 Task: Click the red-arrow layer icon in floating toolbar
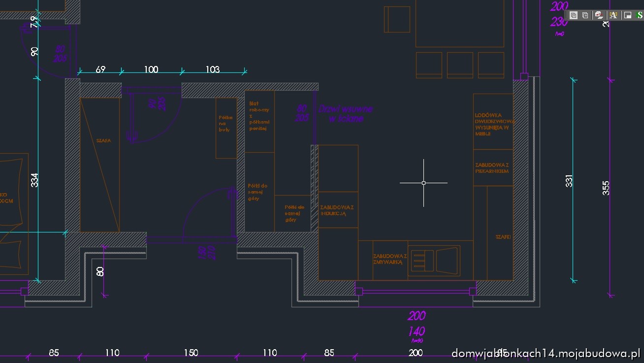[x=599, y=15]
